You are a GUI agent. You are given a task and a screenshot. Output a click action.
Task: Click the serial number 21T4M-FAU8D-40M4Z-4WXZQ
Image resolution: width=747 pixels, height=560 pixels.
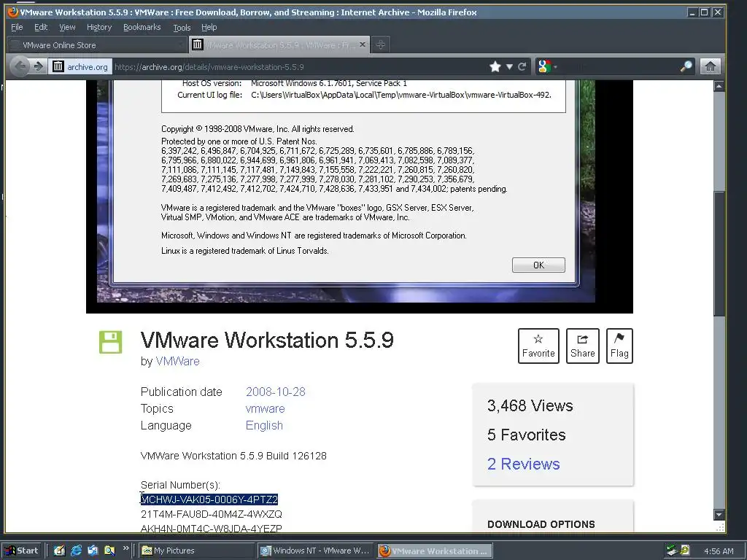[x=212, y=514]
